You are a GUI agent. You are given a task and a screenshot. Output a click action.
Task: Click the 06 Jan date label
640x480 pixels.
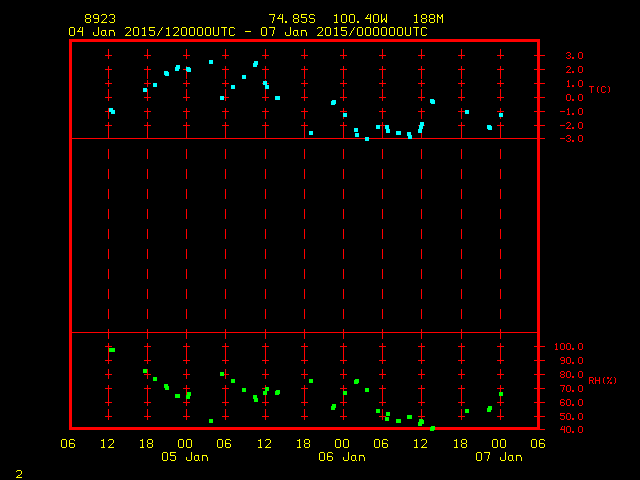coord(342,457)
